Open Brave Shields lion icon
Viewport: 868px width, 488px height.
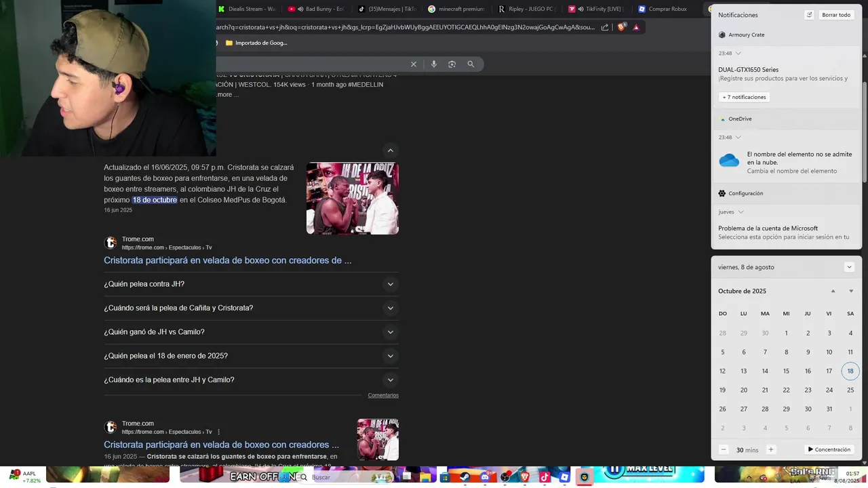click(621, 27)
